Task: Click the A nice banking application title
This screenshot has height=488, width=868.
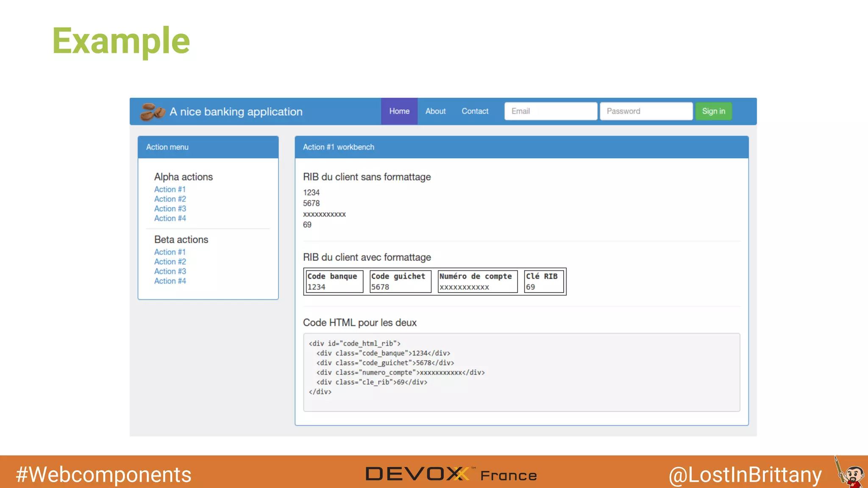Action: (x=236, y=112)
